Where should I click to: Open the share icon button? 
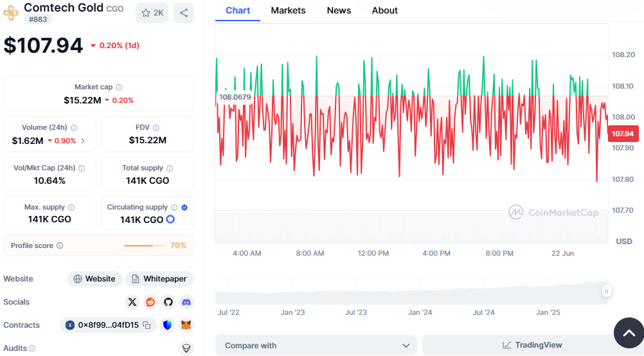tap(184, 13)
